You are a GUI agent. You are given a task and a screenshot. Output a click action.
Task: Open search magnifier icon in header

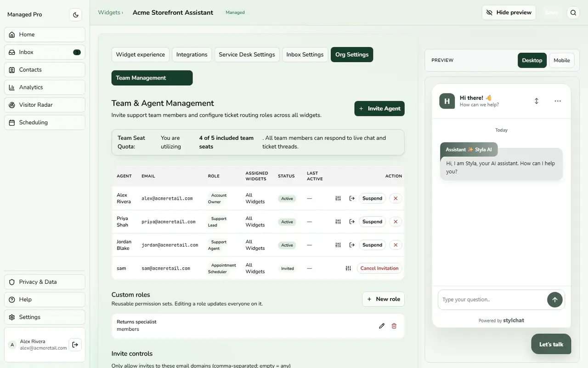[x=573, y=13]
